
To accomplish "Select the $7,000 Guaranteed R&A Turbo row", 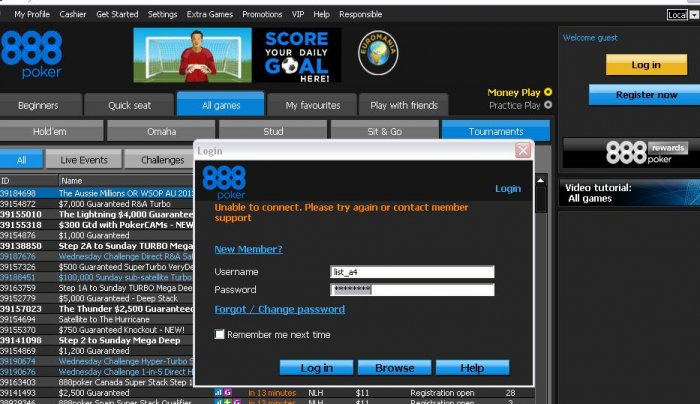I will click(97, 204).
